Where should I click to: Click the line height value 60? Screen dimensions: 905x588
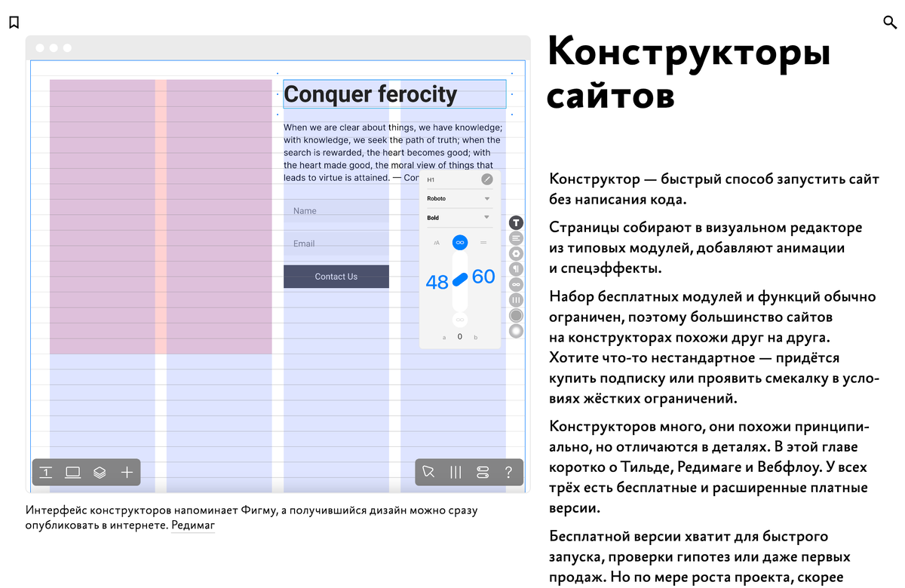pyautogui.click(x=483, y=277)
